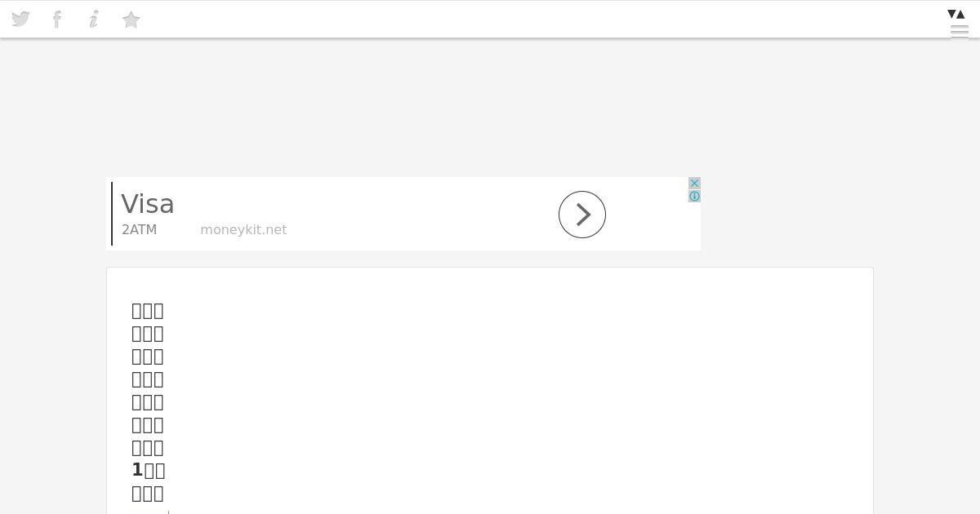The width and height of the screenshot is (980, 514).
Task: Click the AdChoices info icon on ad
Action: (x=694, y=197)
